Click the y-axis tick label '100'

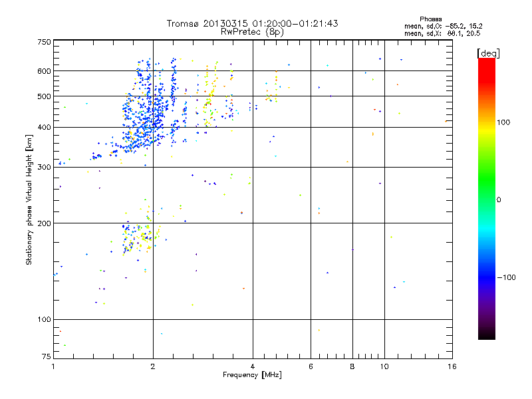pos(44,320)
